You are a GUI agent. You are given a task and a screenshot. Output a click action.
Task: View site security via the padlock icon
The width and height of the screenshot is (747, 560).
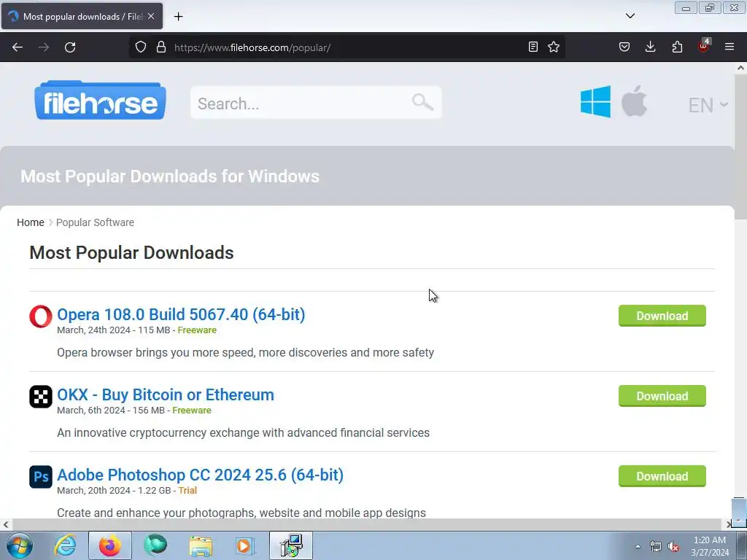click(x=161, y=47)
